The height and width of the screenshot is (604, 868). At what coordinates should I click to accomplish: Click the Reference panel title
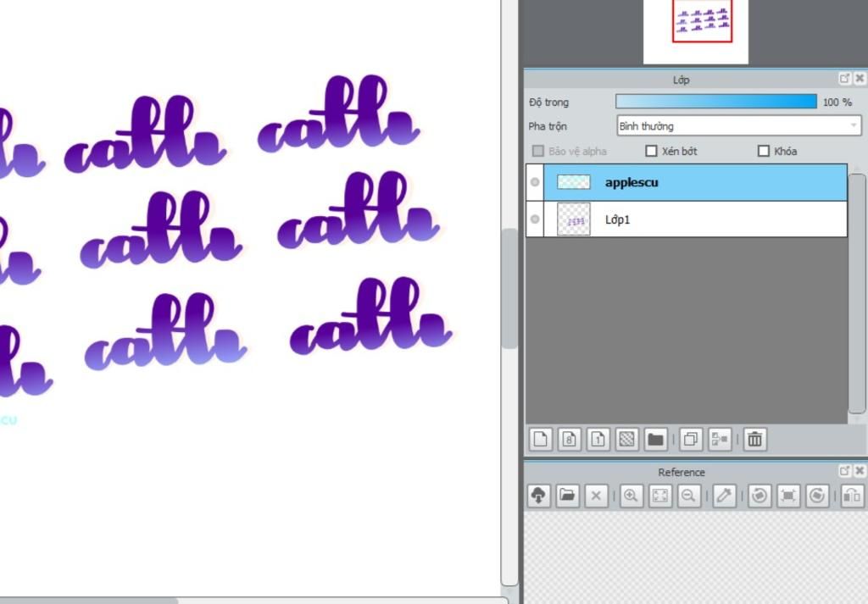[681, 473]
